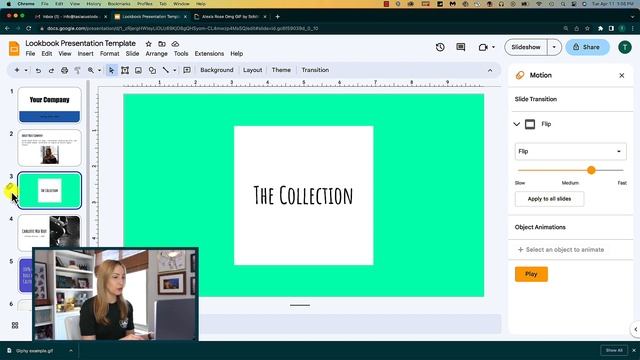Click the Theme toolbar button
Viewport: 640px width, 360px height.
(x=281, y=70)
